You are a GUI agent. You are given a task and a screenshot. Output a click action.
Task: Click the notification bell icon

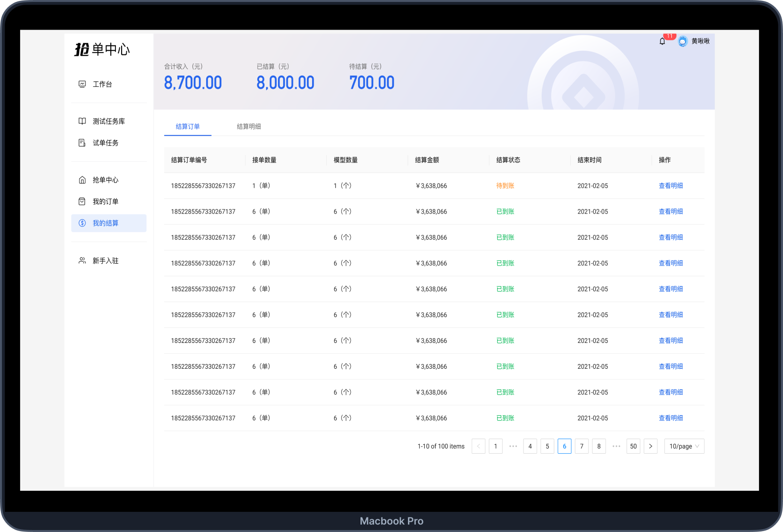tap(662, 41)
